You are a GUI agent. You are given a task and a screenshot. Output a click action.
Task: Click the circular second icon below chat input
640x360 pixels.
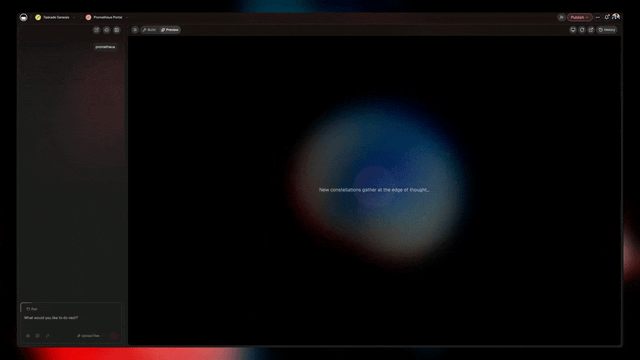click(38, 336)
